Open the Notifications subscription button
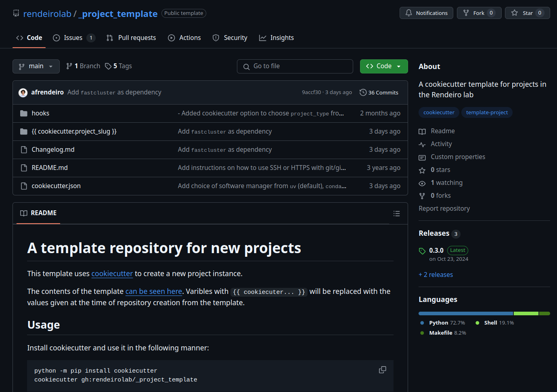 click(x=426, y=13)
